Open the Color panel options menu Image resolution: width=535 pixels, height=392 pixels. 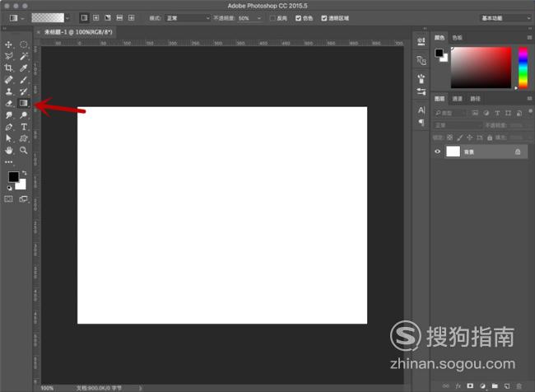coord(529,38)
